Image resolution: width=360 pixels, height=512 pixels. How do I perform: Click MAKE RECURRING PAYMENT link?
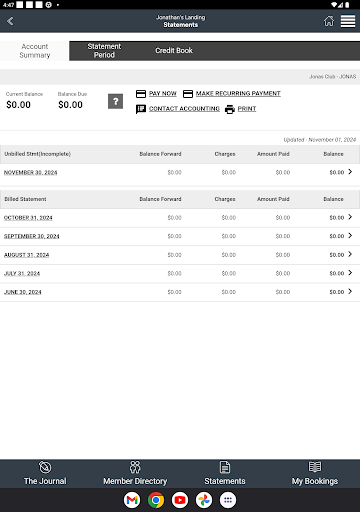(x=238, y=94)
